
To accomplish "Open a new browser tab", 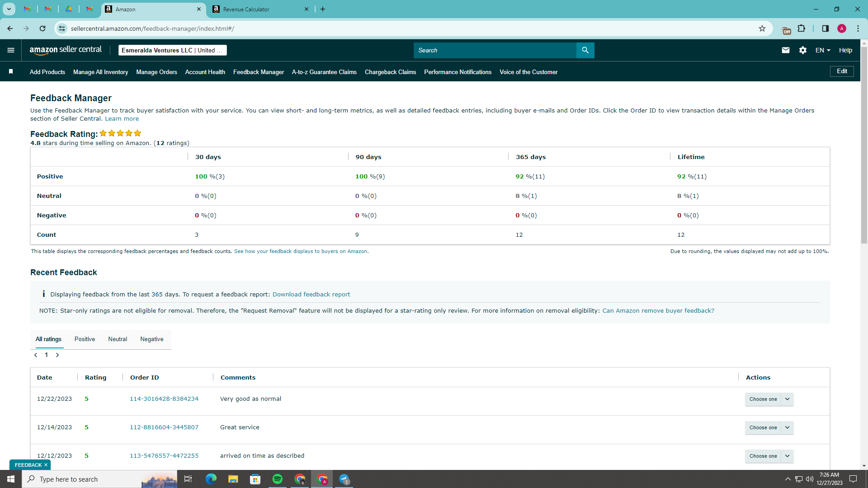I will 323,9.
